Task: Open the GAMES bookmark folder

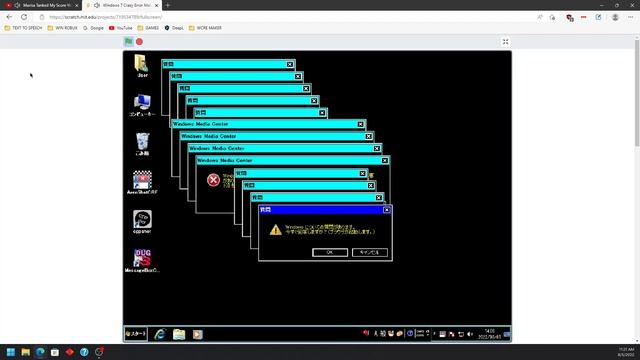Action: tap(148, 28)
